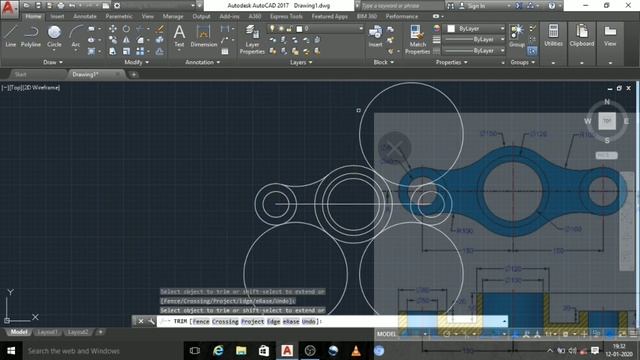Click the Undo arrow in quick access toolbar
The height and width of the screenshot is (360, 640).
pos(72,5)
